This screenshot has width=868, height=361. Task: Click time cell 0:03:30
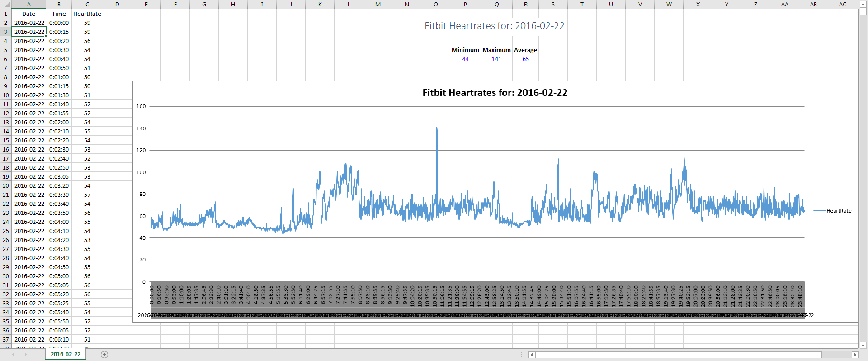[x=59, y=195]
